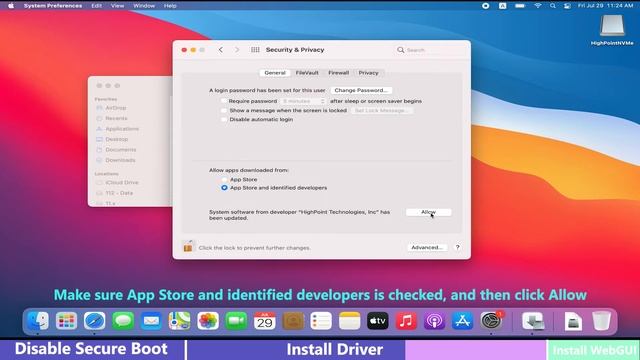Switch to Privacy tab

pyautogui.click(x=369, y=73)
